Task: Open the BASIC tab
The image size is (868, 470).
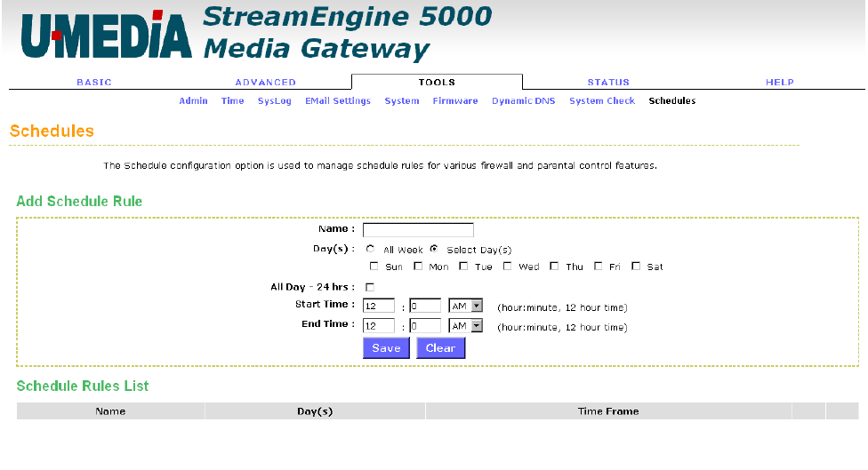Action: (x=94, y=82)
